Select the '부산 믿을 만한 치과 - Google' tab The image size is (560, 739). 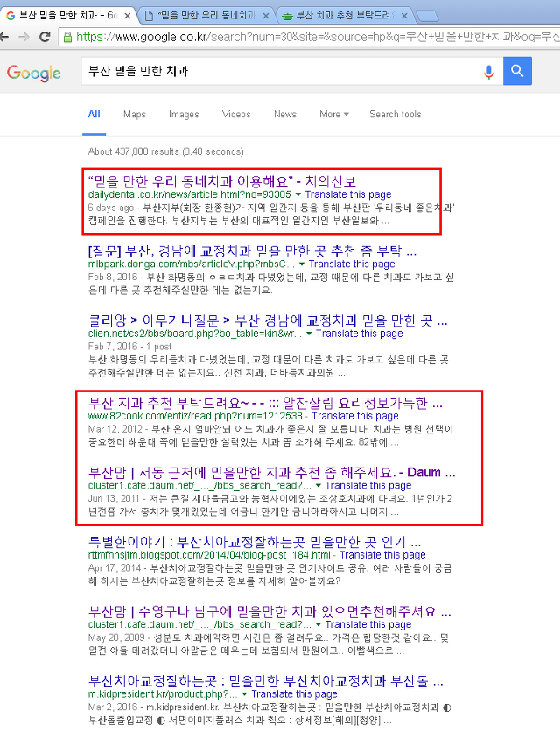tap(66, 16)
